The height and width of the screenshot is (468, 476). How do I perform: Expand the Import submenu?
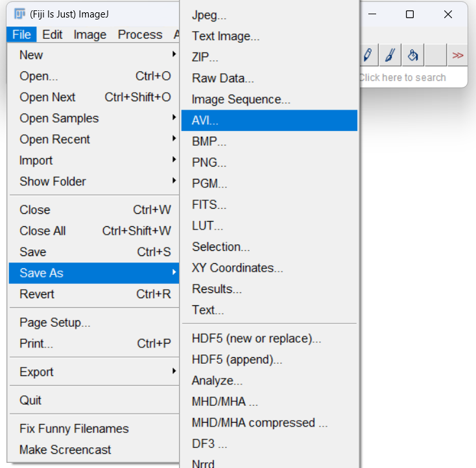[x=94, y=160]
